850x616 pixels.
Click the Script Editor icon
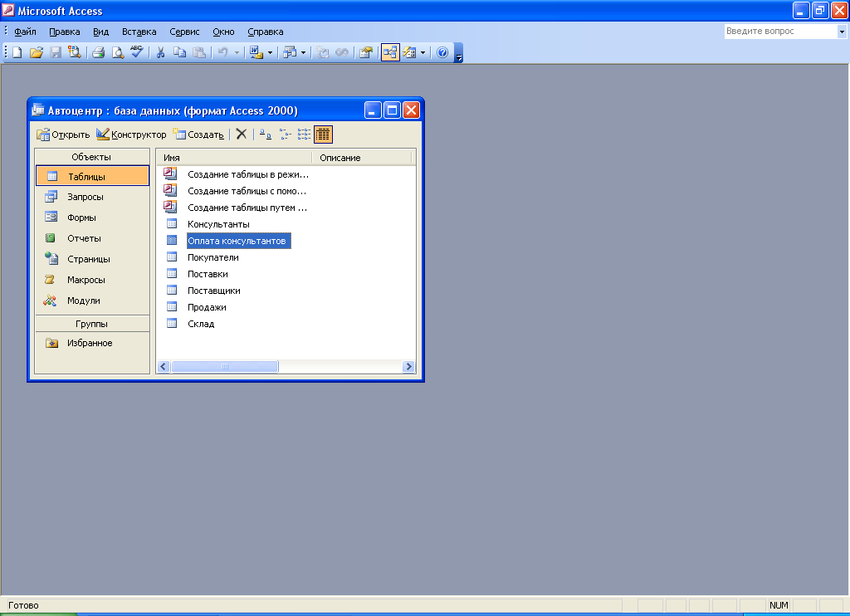tap(342, 52)
